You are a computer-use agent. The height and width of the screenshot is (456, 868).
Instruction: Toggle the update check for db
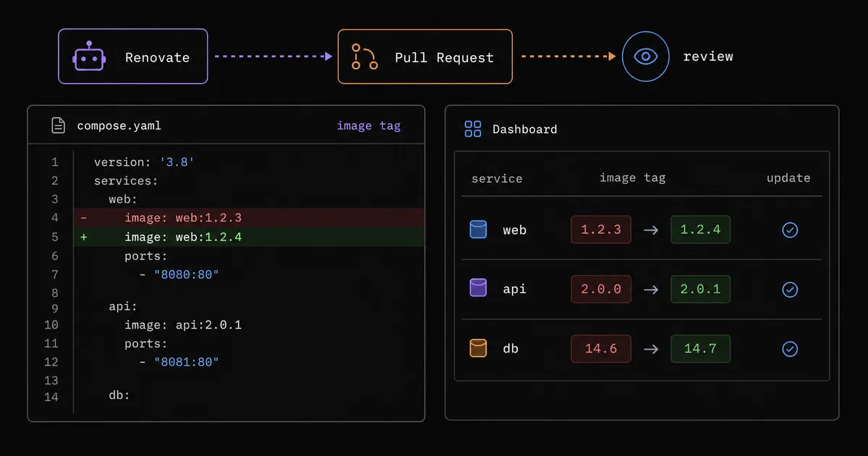tap(790, 349)
